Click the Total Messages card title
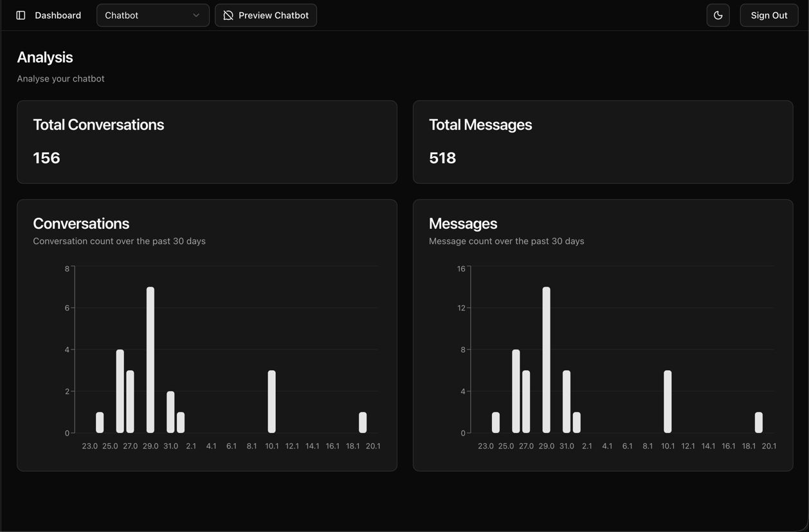The image size is (809, 532). point(480,125)
